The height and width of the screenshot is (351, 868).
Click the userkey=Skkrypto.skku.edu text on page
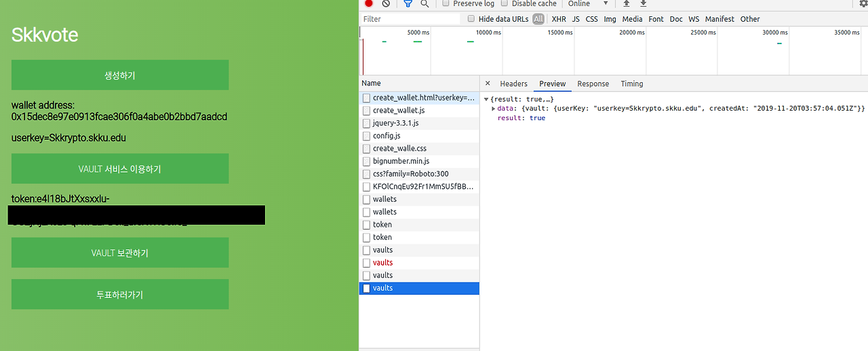point(69,138)
